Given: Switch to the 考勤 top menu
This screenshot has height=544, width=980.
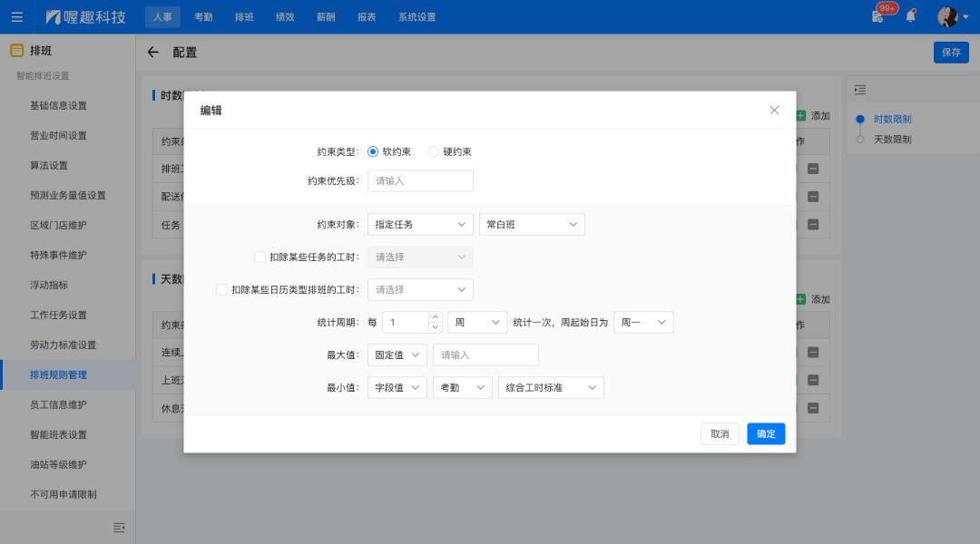Looking at the screenshot, I should coord(203,17).
